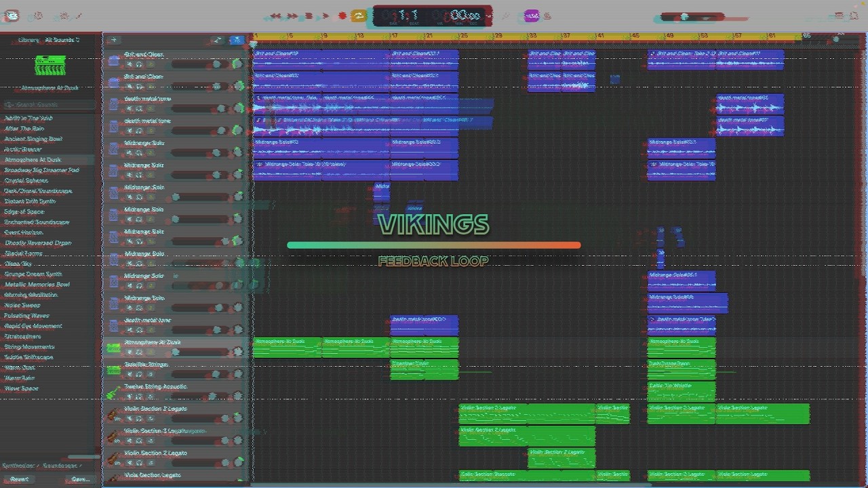This screenshot has width=868, height=488.
Task: Toggle the Library panel icon in toolbar
Action: pyautogui.click(x=12, y=16)
